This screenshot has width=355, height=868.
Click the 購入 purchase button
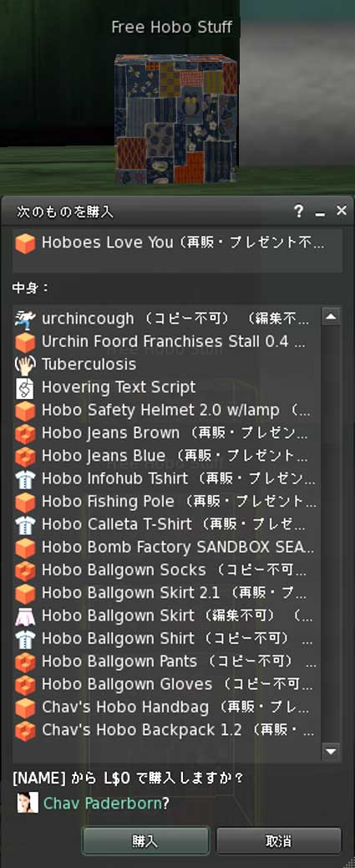pos(145,841)
